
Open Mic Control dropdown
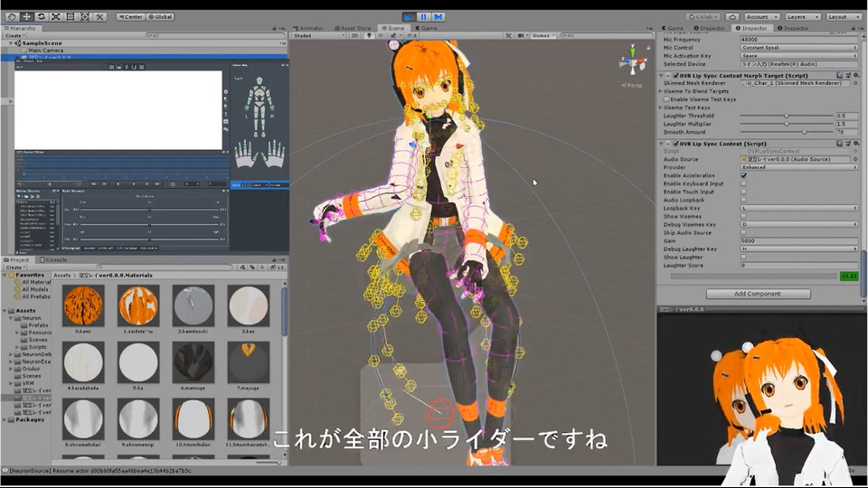pos(798,48)
